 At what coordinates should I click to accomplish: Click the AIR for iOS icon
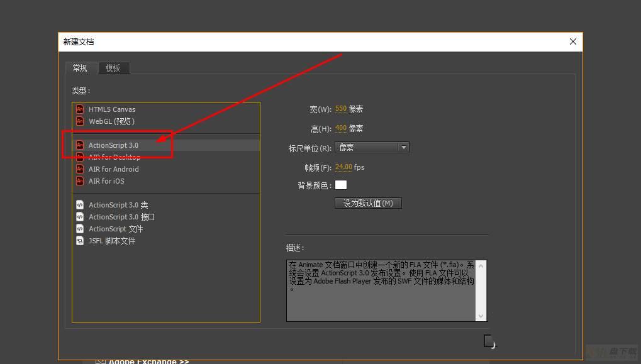tap(80, 181)
